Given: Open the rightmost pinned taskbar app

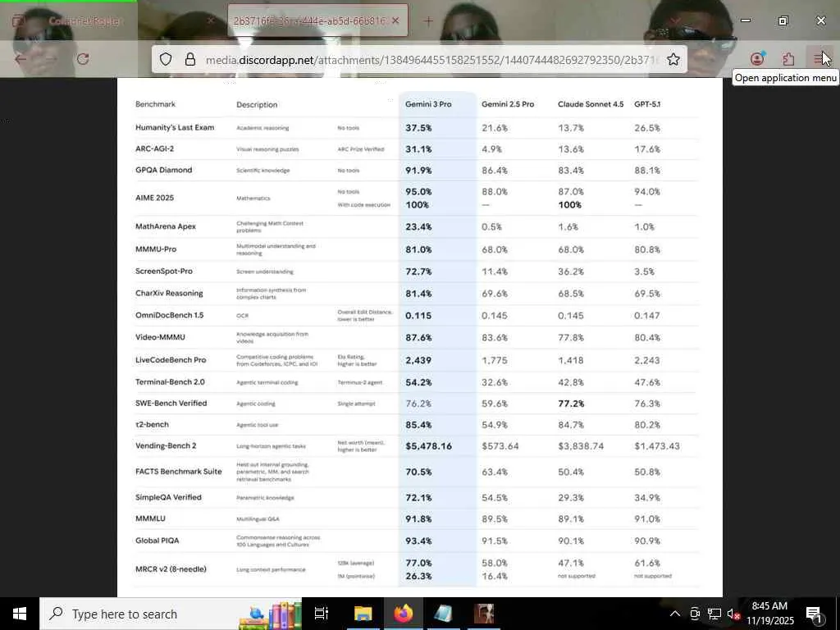Looking at the screenshot, I should tap(484, 614).
